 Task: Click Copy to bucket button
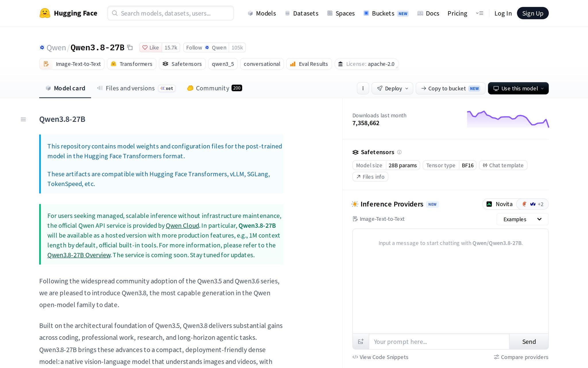tap(450, 88)
